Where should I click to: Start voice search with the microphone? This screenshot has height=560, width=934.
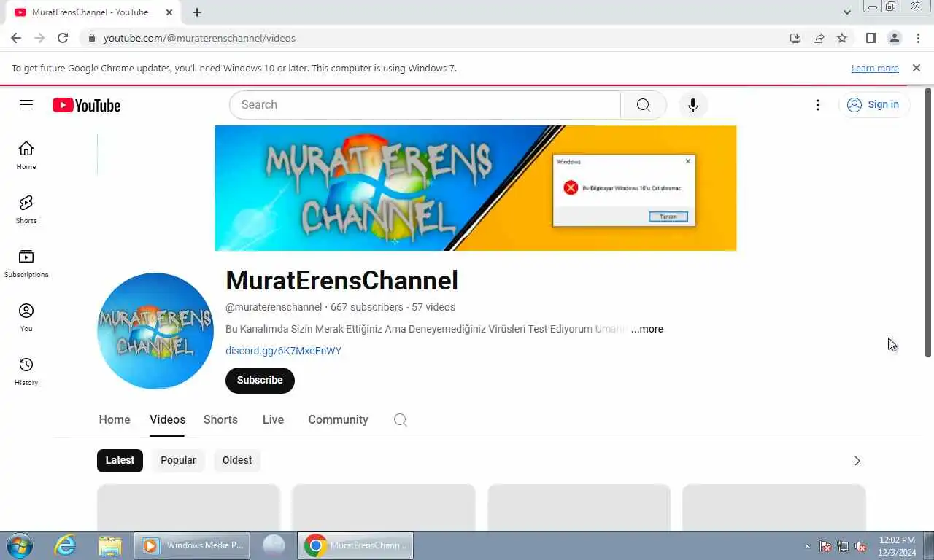tap(693, 105)
